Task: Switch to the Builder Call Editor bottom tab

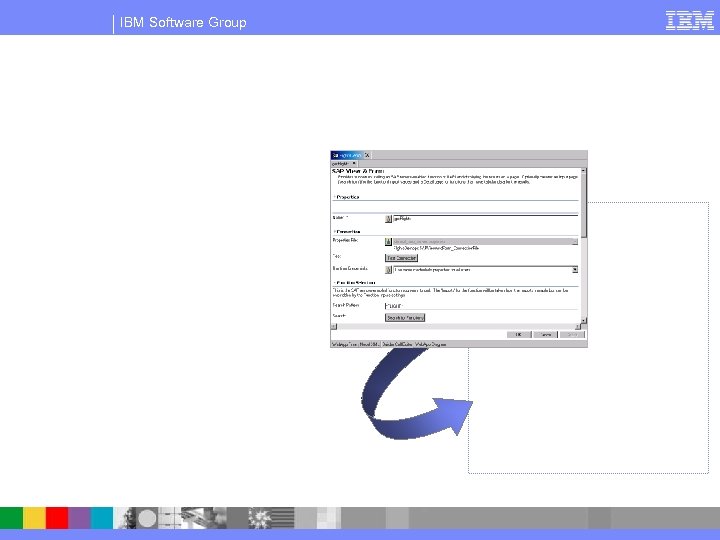Action: [397, 344]
